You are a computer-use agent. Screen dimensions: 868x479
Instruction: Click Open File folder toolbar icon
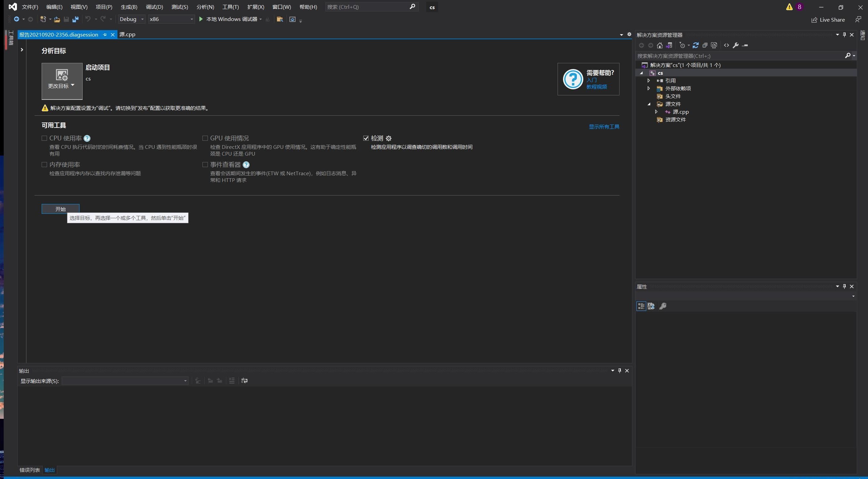pos(57,19)
